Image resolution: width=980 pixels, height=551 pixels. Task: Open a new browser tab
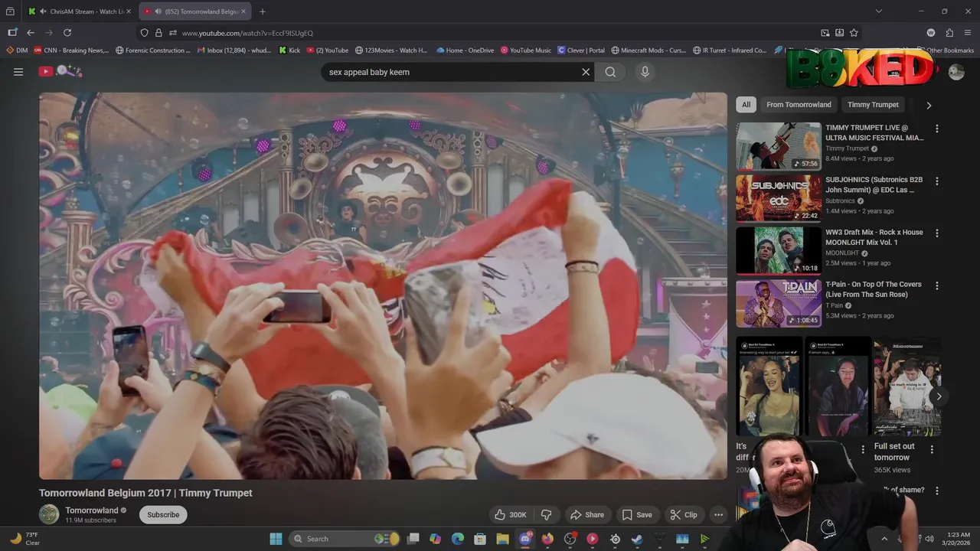point(263,11)
